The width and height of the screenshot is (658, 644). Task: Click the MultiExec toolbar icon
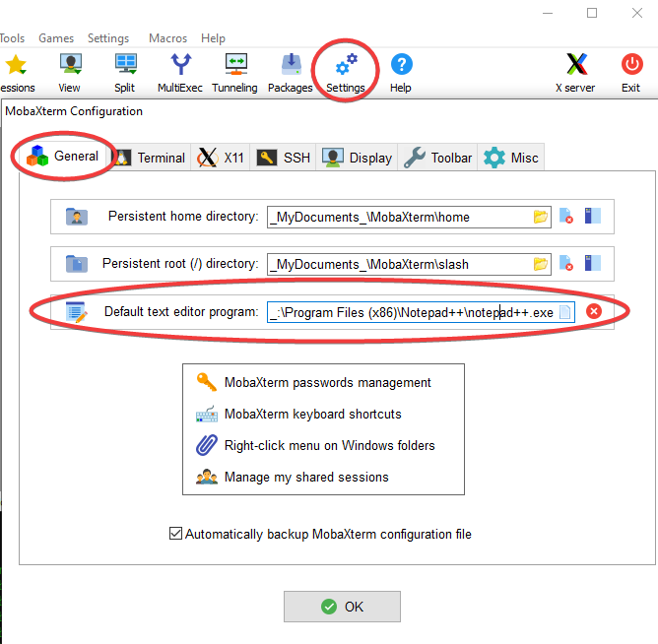180,72
